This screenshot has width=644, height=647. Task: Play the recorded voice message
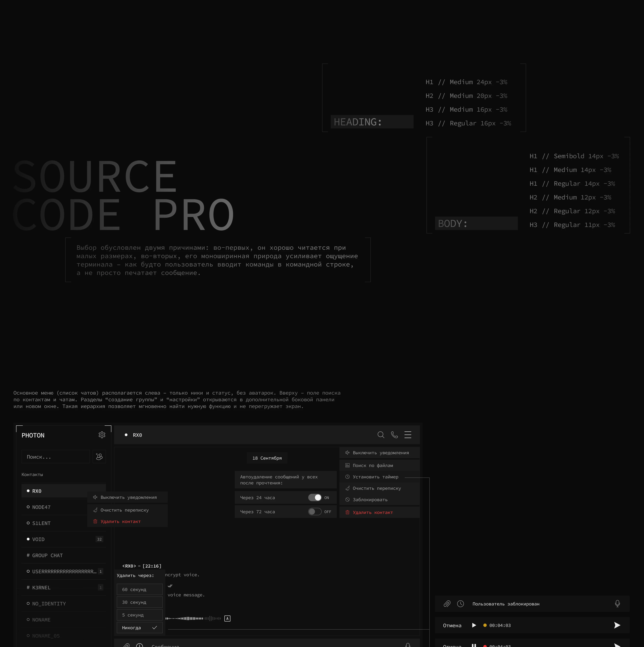click(x=474, y=625)
